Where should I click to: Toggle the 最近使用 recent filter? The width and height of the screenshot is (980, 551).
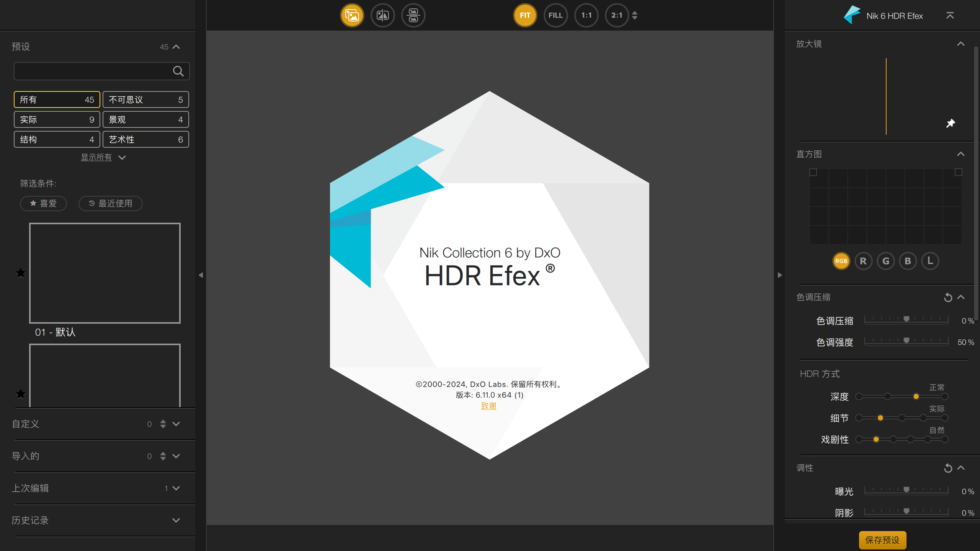click(x=110, y=204)
